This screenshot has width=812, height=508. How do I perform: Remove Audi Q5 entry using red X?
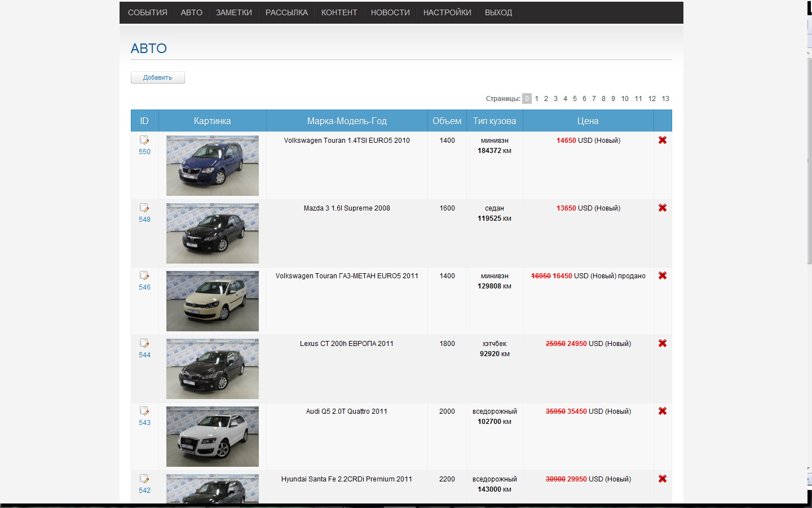663,411
